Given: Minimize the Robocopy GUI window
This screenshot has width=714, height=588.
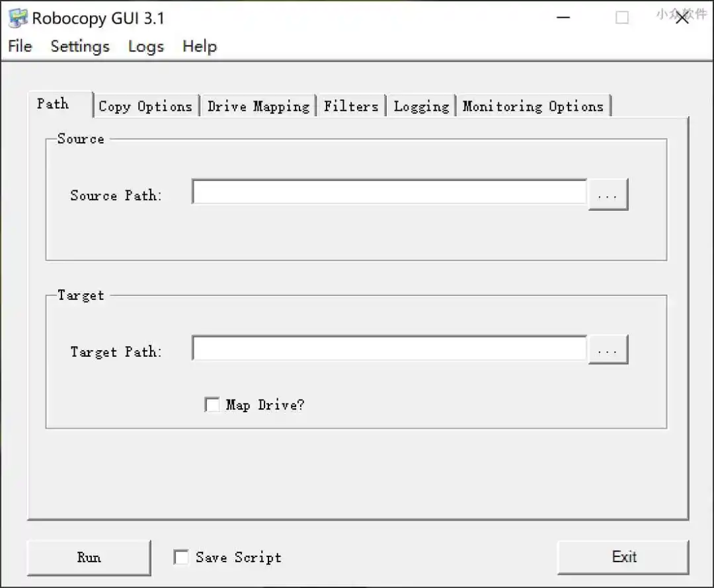Looking at the screenshot, I should click(563, 18).
